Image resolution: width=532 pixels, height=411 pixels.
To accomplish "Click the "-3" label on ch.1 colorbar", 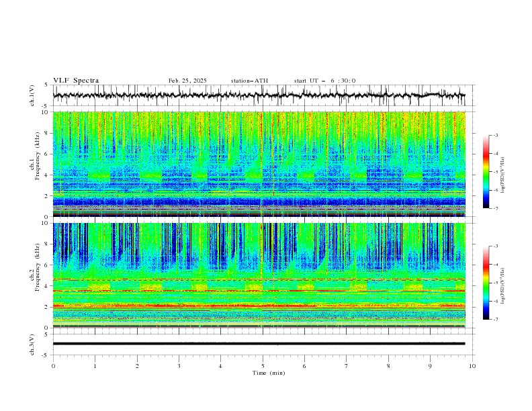I will tap(496, 135).
